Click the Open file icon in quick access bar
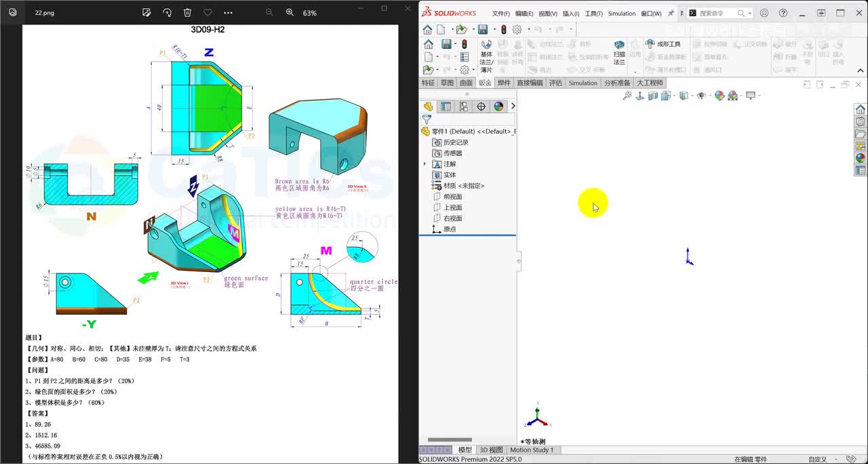 coord(461,29)
